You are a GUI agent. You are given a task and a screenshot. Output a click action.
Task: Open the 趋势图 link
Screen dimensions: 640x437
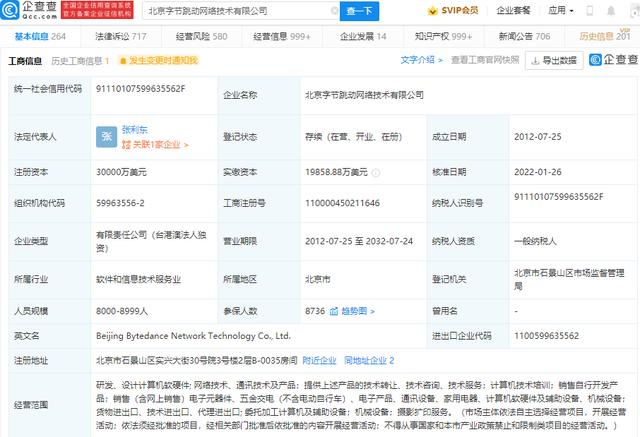point(358,311)
